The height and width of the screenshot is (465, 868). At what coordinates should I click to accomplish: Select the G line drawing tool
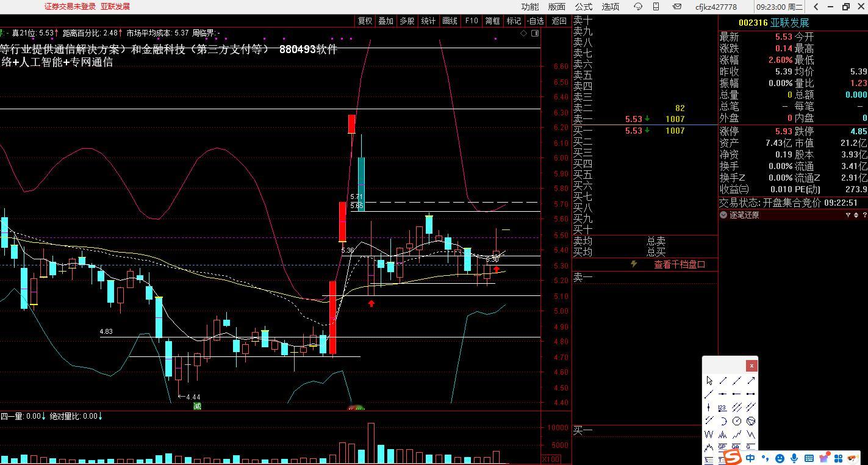click(751, 447)
